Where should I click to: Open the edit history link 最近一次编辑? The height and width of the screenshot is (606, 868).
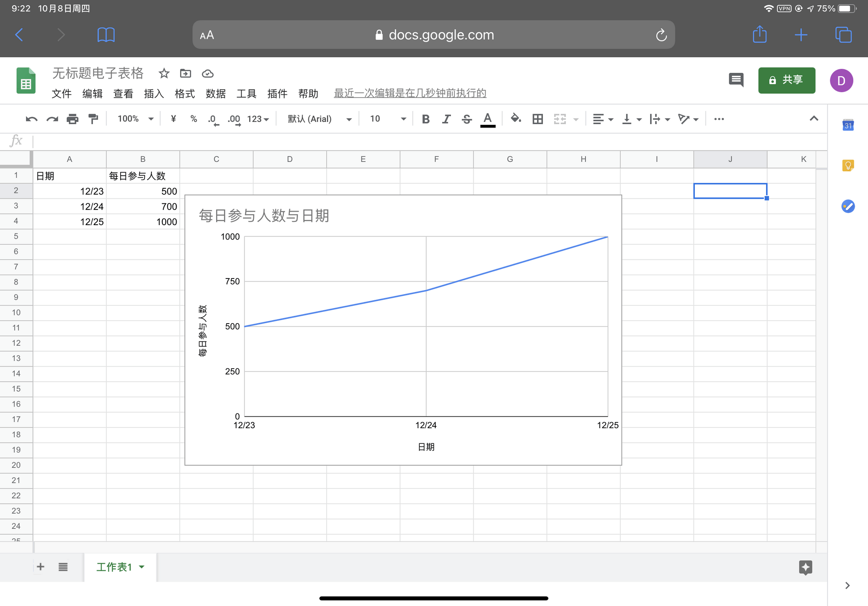coord(410,93)
